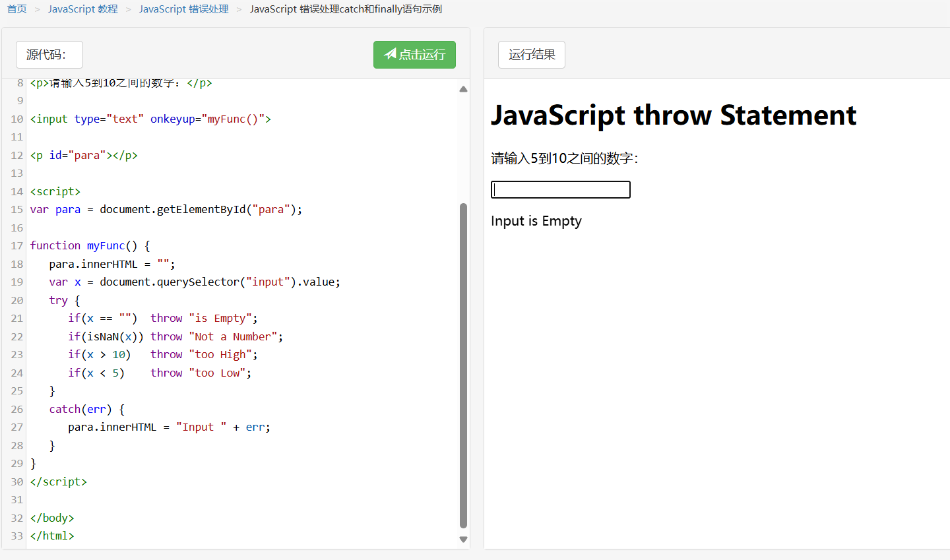950x560 pixels.
Task: Click the current page breadcrumb title text
Action: pyautogui.click(x=346, y=9)
